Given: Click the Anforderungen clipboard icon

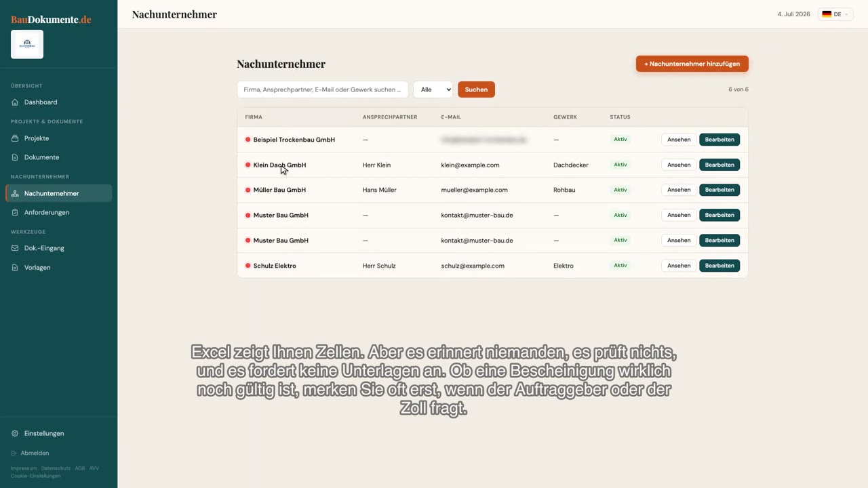Looking at the screenshot, I should point(15,213).
